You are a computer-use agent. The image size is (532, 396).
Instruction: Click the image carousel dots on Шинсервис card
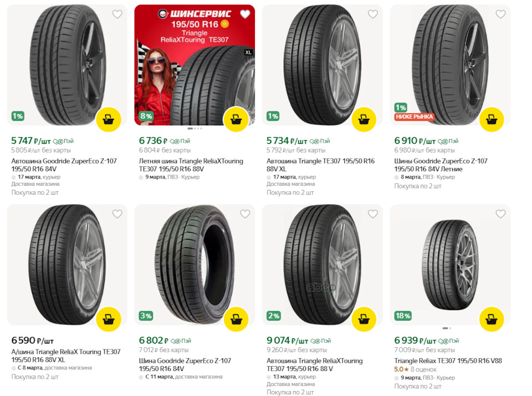(195, 129)
